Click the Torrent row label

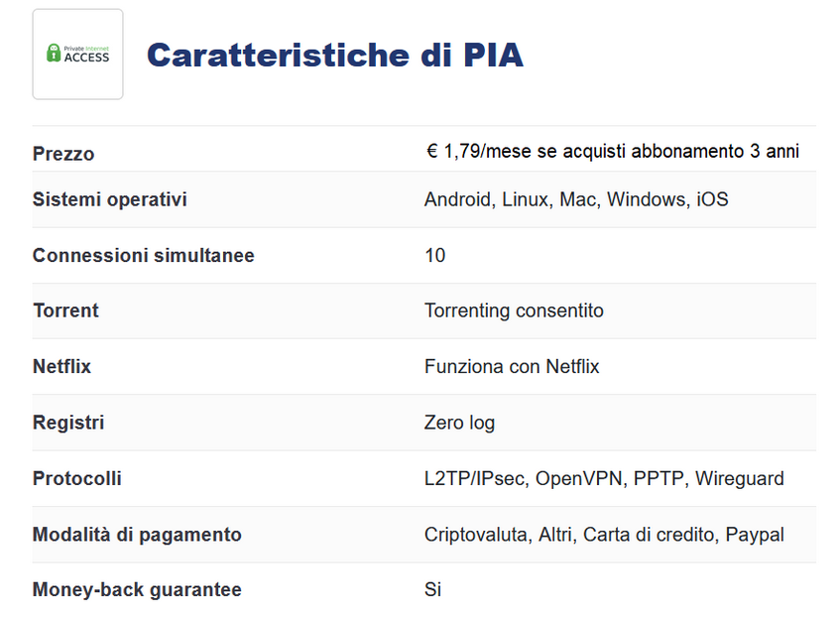65,310
